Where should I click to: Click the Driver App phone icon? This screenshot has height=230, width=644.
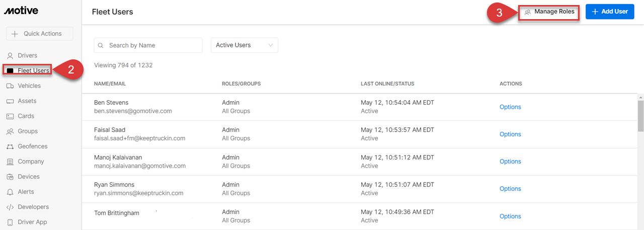point(10,222)
